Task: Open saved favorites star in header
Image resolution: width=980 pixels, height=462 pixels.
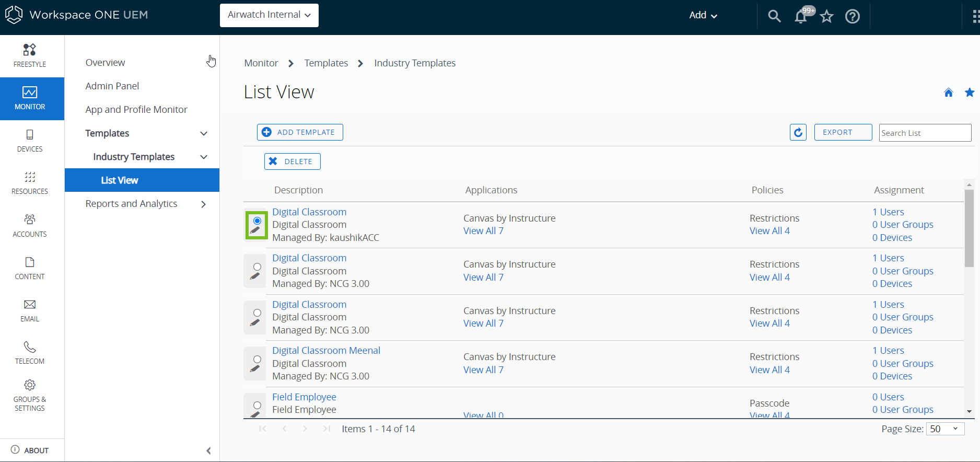Action: pos(826,16)
